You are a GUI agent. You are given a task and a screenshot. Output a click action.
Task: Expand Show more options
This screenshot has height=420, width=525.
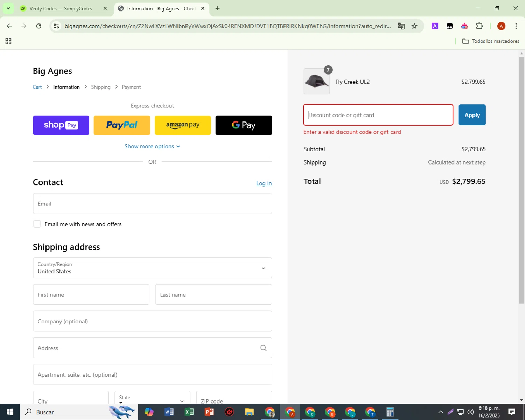tap(152, 146)
